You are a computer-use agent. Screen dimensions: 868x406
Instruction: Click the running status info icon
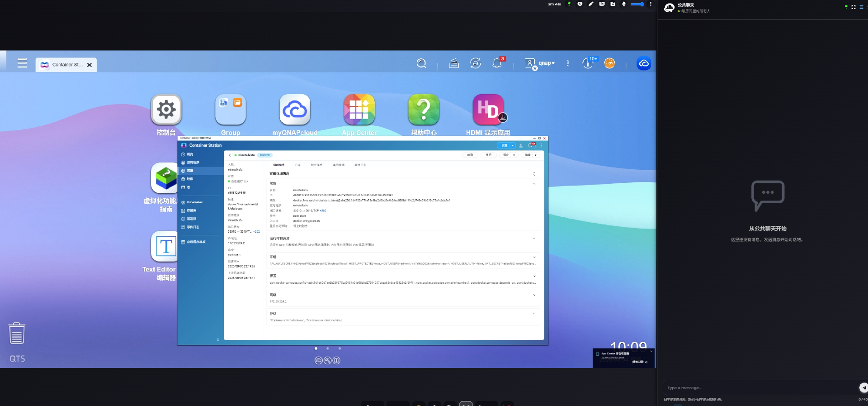pos(246,182)
